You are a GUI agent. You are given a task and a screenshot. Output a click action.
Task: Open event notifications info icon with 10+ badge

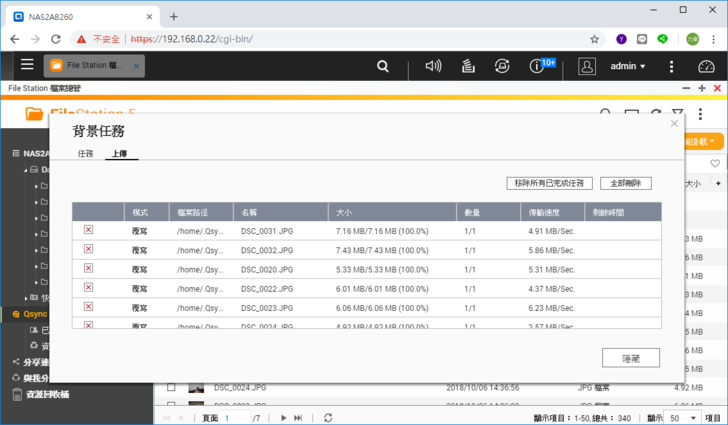[536, 66]
